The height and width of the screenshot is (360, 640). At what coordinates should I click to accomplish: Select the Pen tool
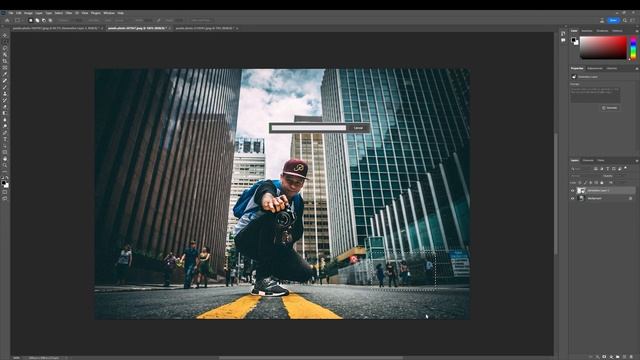coord(5,133)
